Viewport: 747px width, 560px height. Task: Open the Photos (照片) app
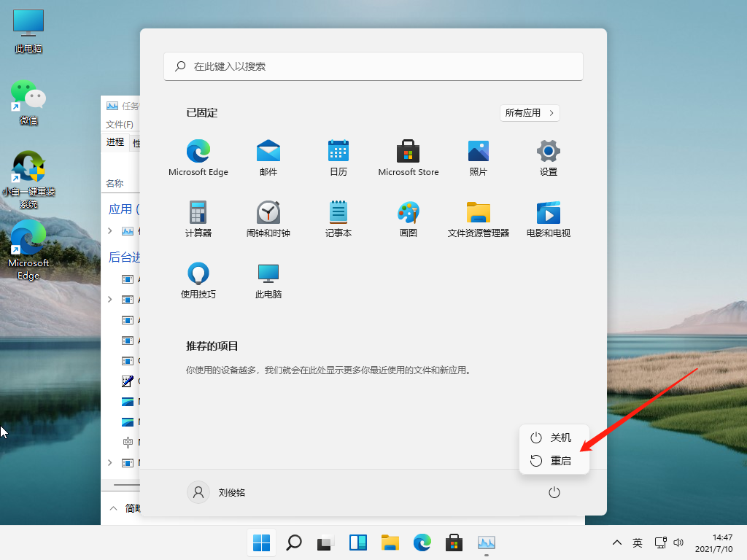click(x=479, y=157)
